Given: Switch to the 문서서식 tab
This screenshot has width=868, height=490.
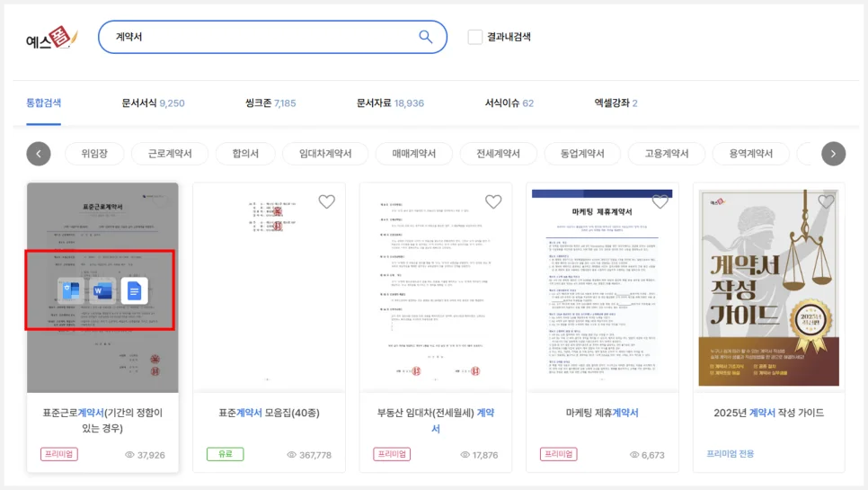Looking at the screenshot, I should click(153, 103).
